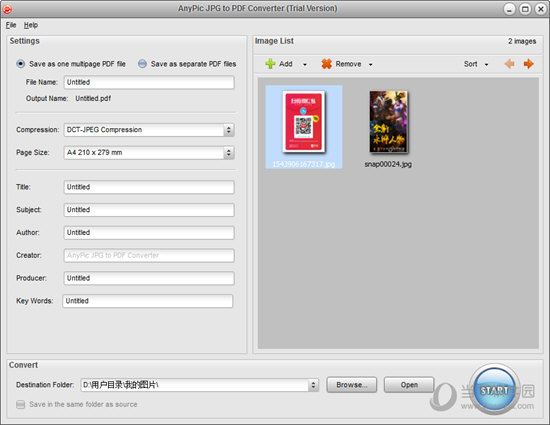Viewport: 550px width, 425px height.
Task: Click the app logo in the title bar
Action: [x=7, y=9]
